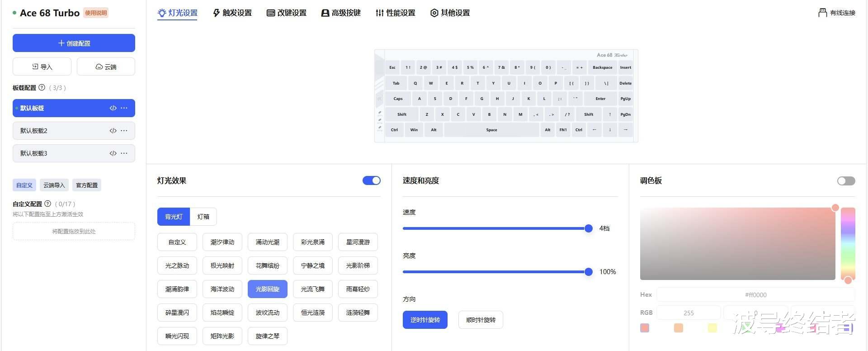This screenshot has height=351, width=868.
Task: Click the code icon on 默认板载2 profile
Action: pos(113,131)
